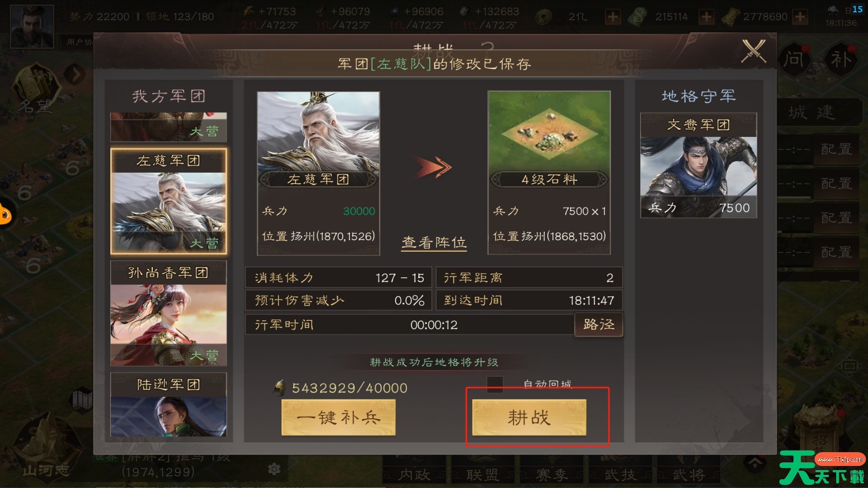Select 左慈军团 in my legion list
The width and height of the screenshot is (868, 488).
pos(169,201)
